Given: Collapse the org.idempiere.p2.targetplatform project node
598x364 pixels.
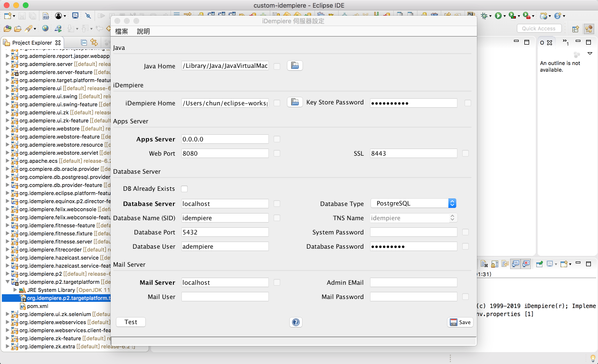Looking at the screenshot, I should (x=7, y=282).
